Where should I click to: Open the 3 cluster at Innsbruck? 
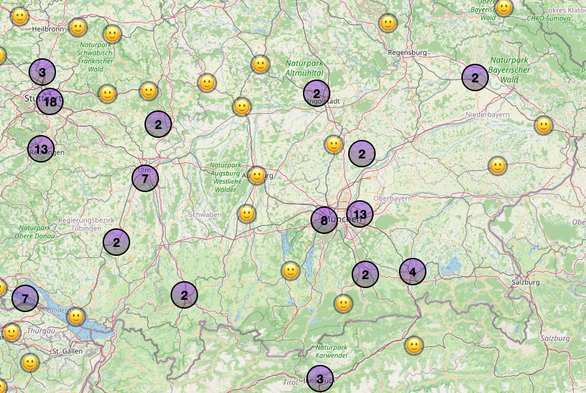click(x=320, y=379)
